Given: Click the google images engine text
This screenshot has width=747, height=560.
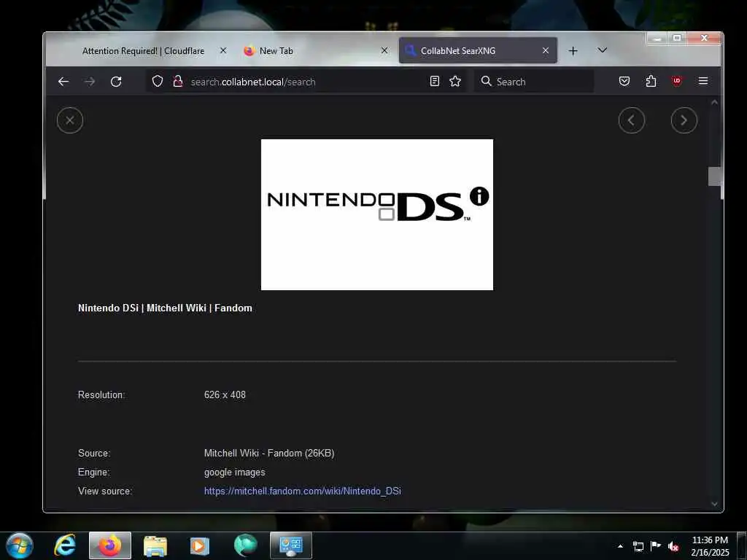Looking at the screenshot, I should pos(234,472).
